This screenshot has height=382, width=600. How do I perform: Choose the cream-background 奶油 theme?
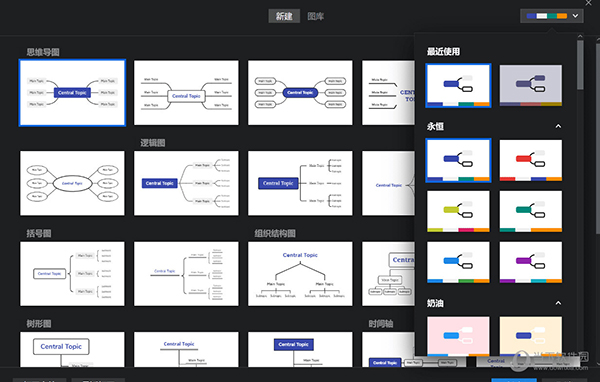(531, 336)
